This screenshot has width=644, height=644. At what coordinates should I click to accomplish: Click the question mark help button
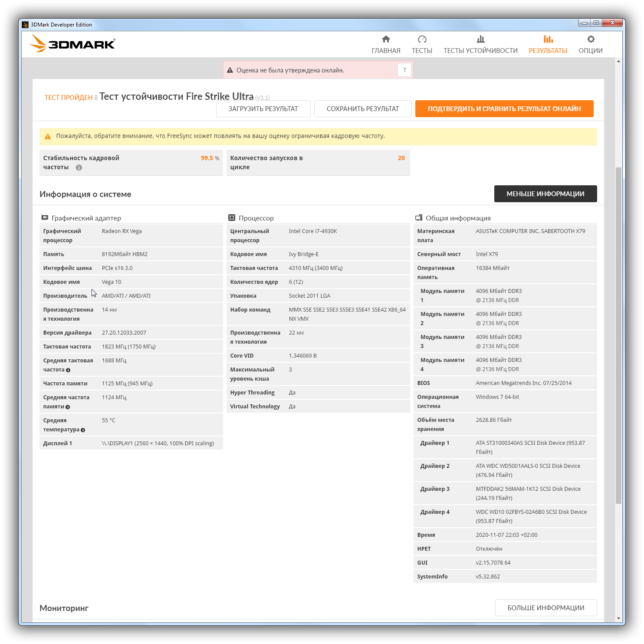(x=404, y=70)
